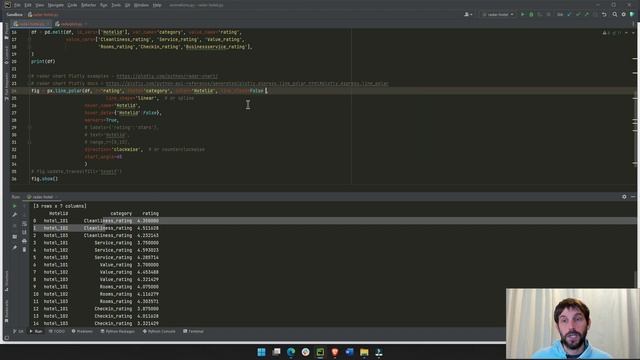Update project with the blue Git arrow
Image resolution: width=640 pixels, height=360 pixels.
569,14
